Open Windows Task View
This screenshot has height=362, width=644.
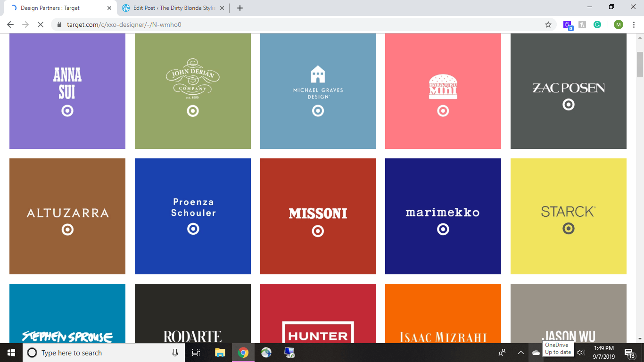196,353
